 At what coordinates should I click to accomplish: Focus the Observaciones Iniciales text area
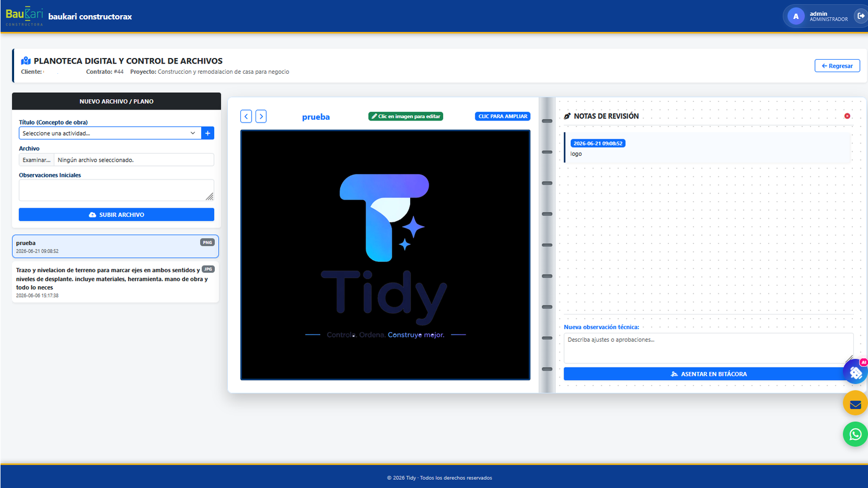point(117,190)
